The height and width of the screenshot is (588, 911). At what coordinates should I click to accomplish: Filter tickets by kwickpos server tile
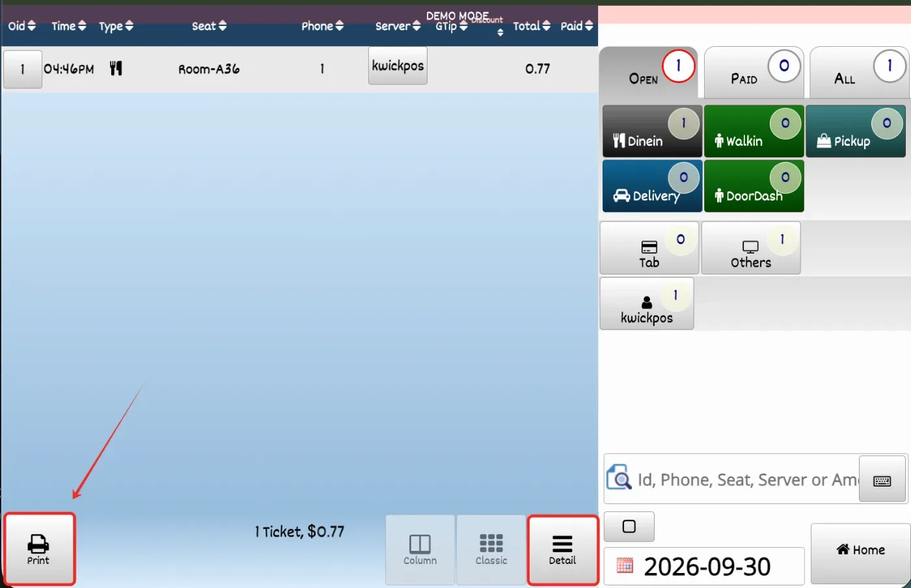tap(647, 304)
